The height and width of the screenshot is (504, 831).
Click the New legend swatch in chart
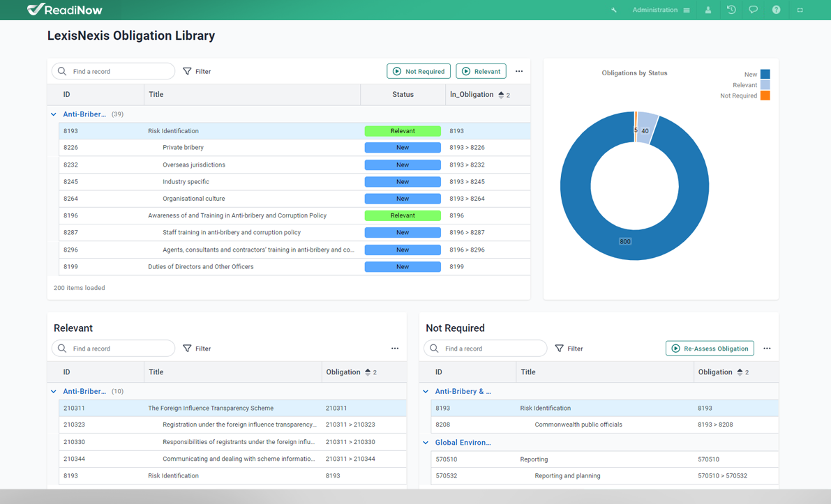765,74
